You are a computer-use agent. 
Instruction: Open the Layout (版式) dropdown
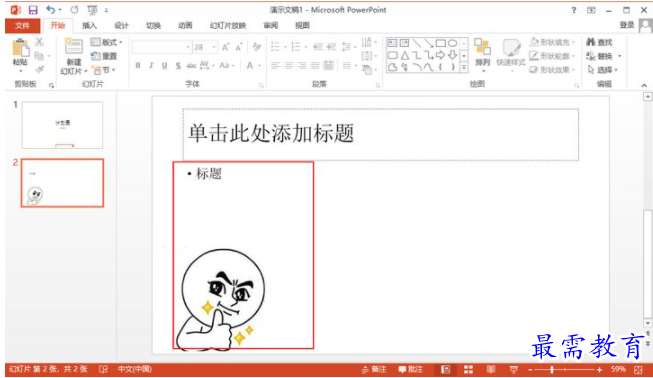pos(107,42)
